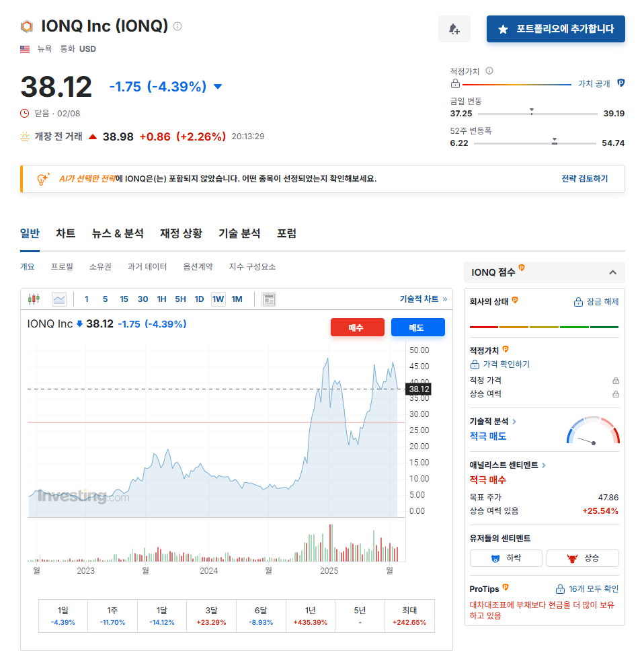Screen dimensions: 644x653
Task: Open the 소유권 sub-tab
Action: (100, 266)
